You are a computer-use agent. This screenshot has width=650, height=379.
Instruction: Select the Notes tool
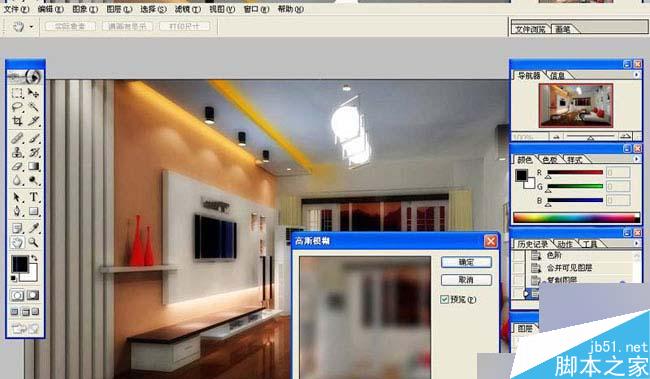tap(17, 228)
